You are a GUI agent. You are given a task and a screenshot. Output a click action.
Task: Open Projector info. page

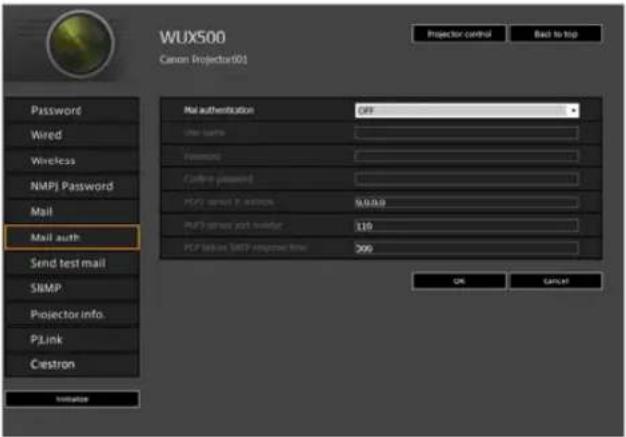click(72, 314)
